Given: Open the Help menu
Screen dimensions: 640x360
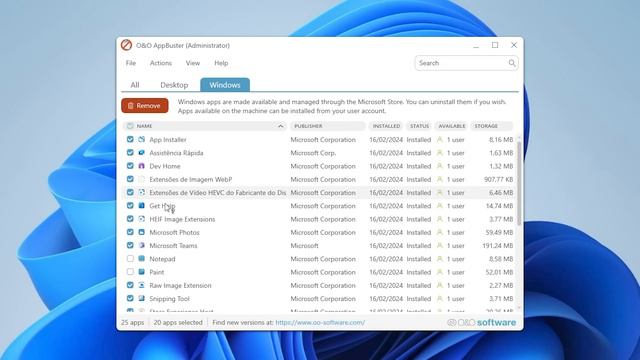Looking at the screenshot, I should 221,63.
